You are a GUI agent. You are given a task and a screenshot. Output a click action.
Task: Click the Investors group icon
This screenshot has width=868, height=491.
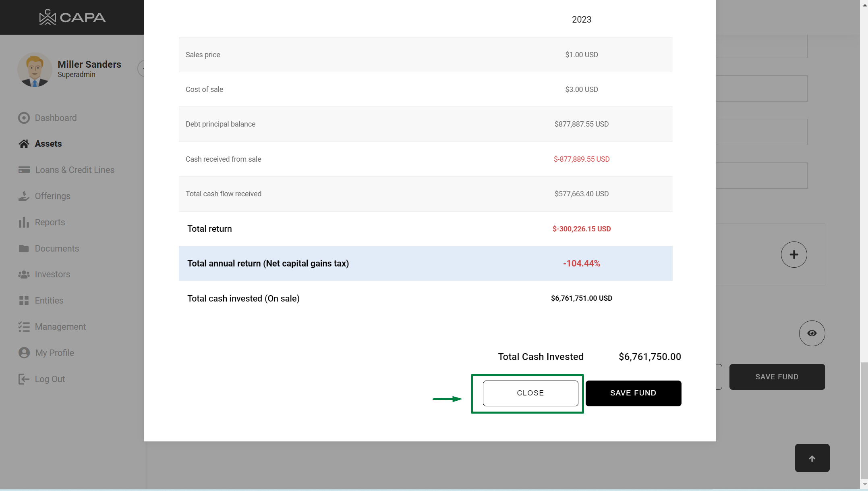[24, 275]
